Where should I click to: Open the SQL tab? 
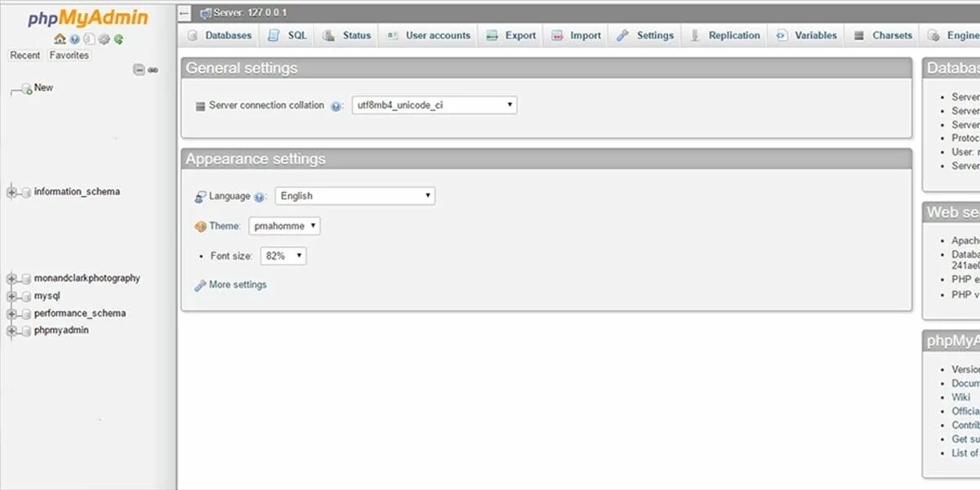pyautogui.click(x=287, y=36)
